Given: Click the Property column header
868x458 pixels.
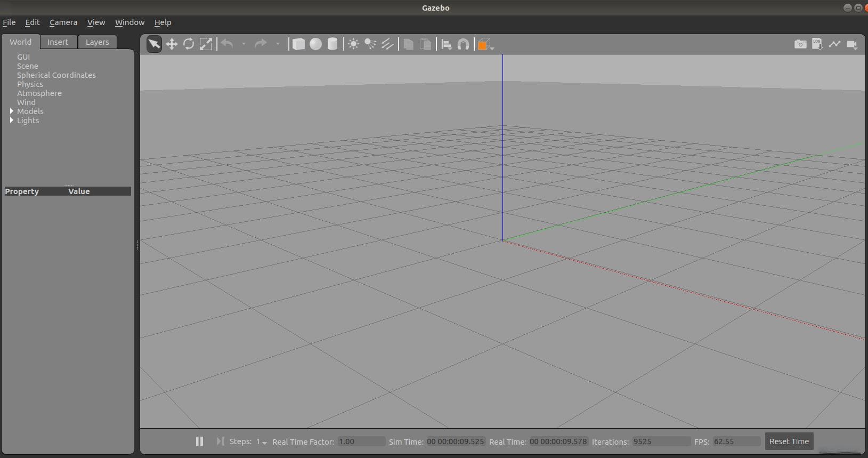Looking at the screenshot, I should point(22,191).
